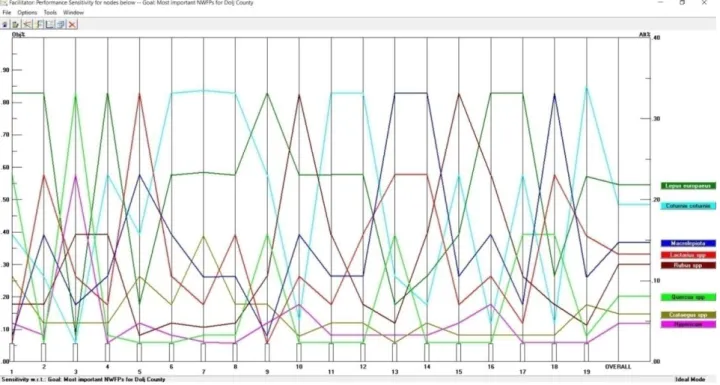This screenshot has width=720, height=385.
Task: Click criterion 9 weight bar
Action: coord(267,352)
